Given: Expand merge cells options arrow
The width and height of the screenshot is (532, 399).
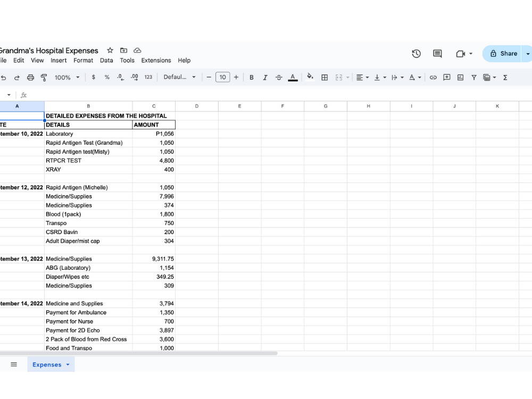Looking at the screenshot, I should coord(348,78).
